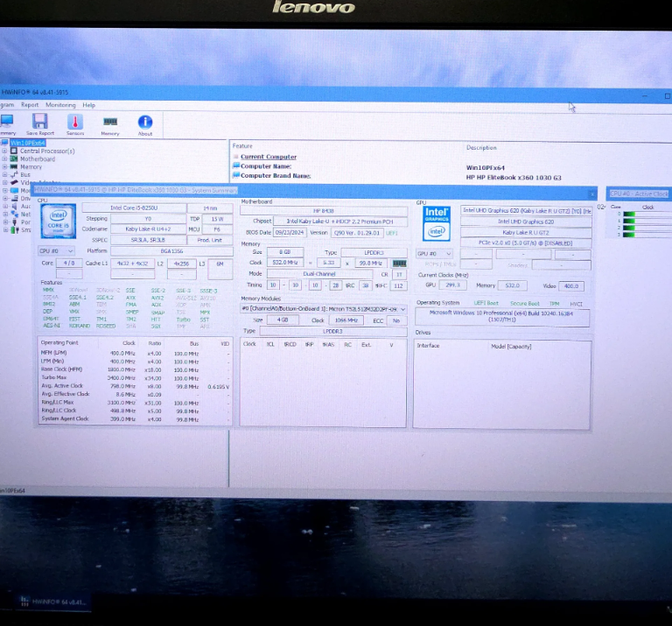Click the Operating Point column header

coord(59,342)
